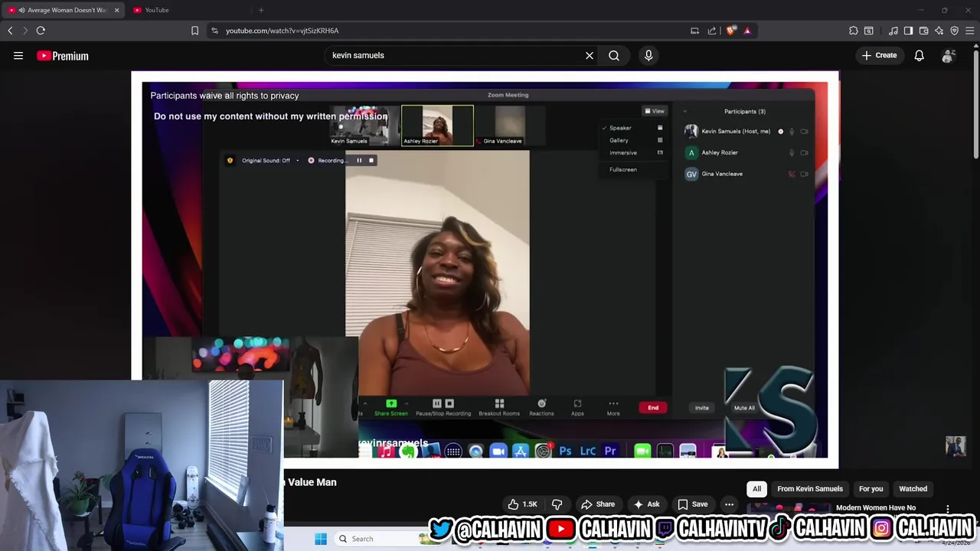
Task: Go to YouTube Premium home logo
Action: pos(63,56)
